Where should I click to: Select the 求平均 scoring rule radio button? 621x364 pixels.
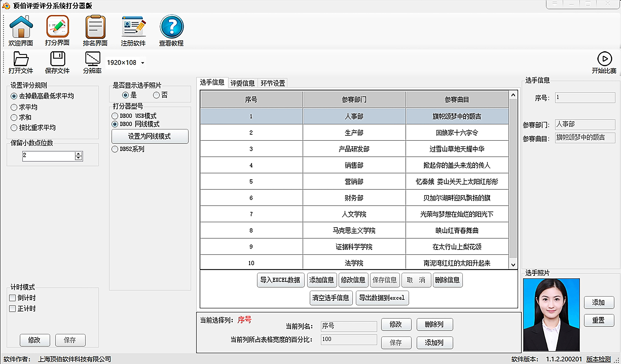(14, 107)
